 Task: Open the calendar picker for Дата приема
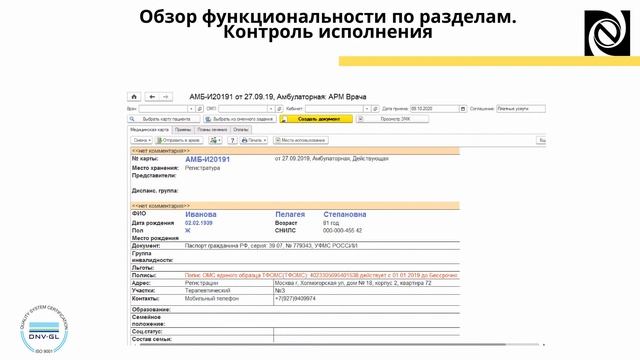tap(463, 109)
